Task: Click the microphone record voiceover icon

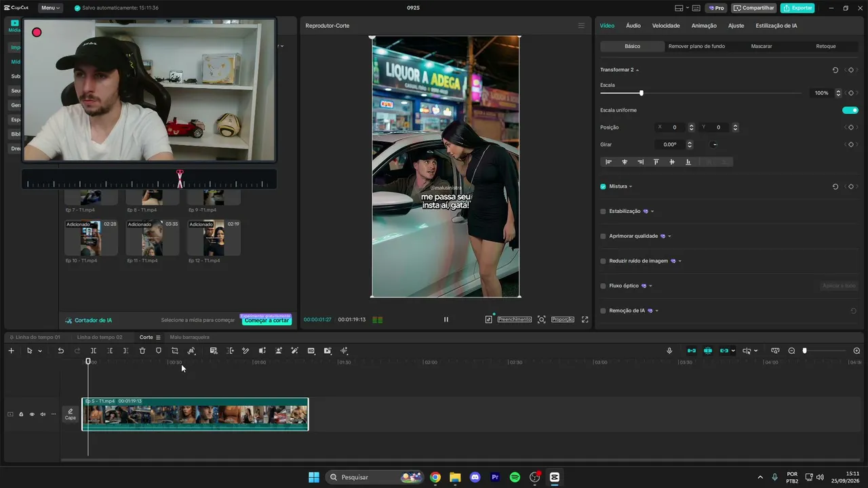Action: [669, 350]
